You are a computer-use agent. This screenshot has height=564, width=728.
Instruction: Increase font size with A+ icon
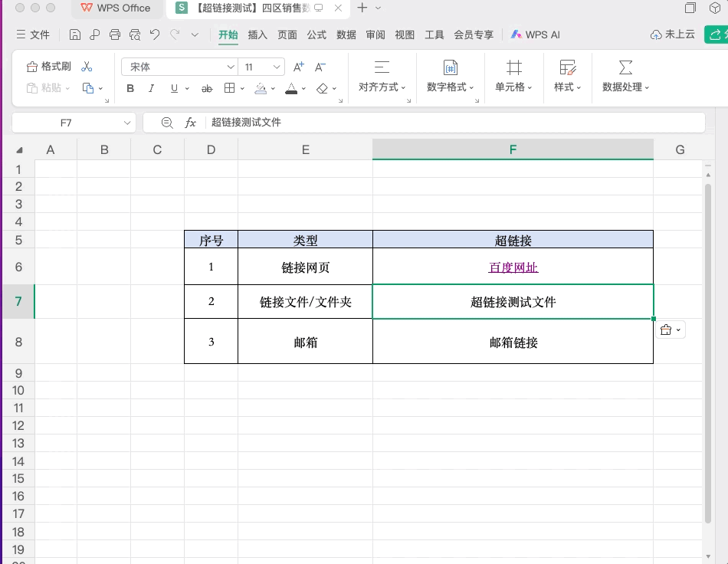(299, 67)
